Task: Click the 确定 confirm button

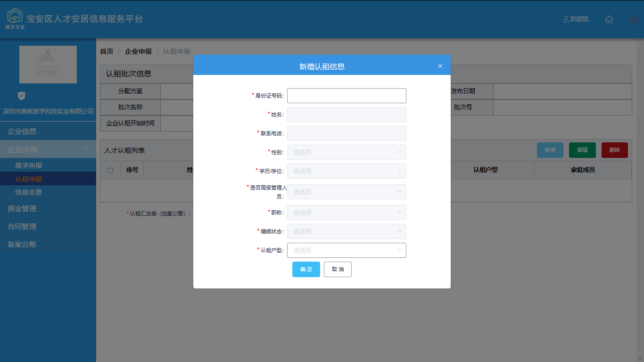Action: tap(306, 269)
